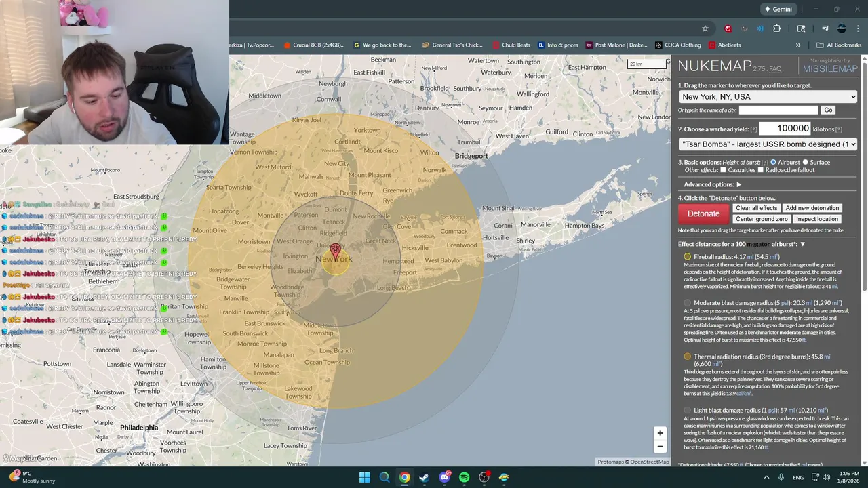868x488 pixels.
Task: Show more bookmarks with chevron
Action: 798,45
